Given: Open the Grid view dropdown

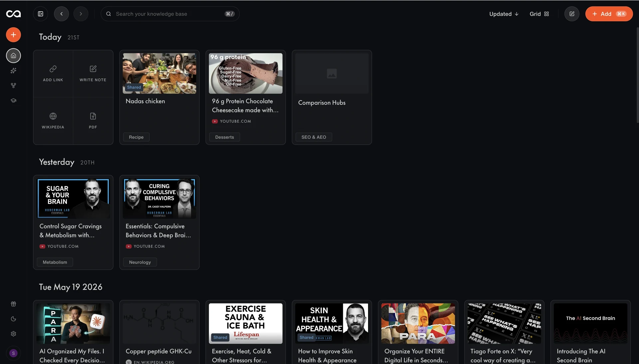Looking at the screenshot, I should 539,14.
